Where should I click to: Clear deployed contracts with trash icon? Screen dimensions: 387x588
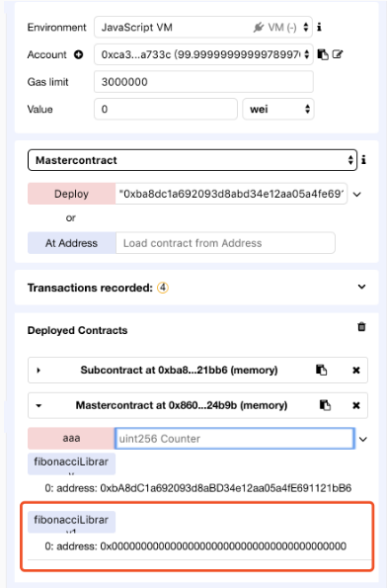[x=361, y=327]
